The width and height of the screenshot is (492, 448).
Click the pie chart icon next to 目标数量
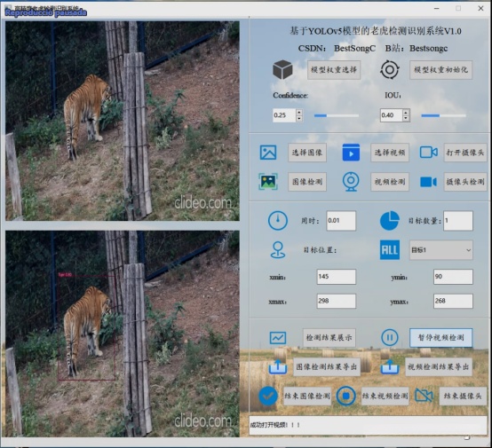point(389,221)
